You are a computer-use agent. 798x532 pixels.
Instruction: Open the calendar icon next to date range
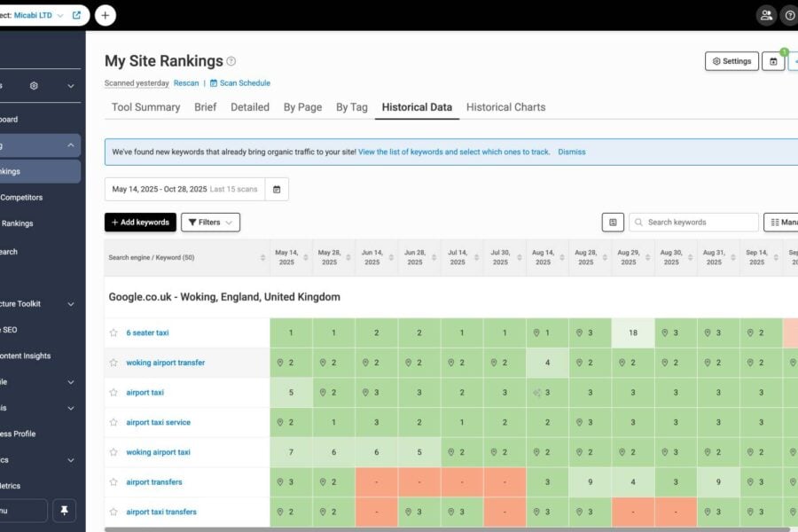pyautogui.click(x=277, y=189)
